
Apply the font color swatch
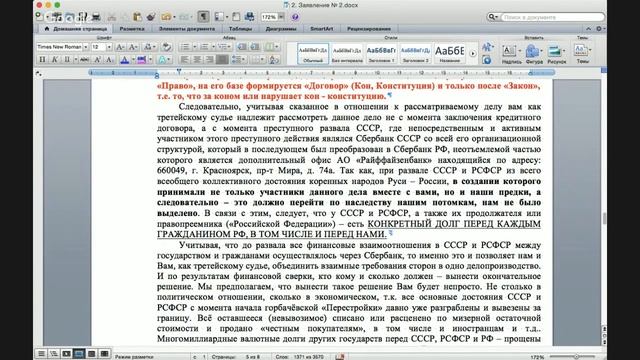[125, 60]
